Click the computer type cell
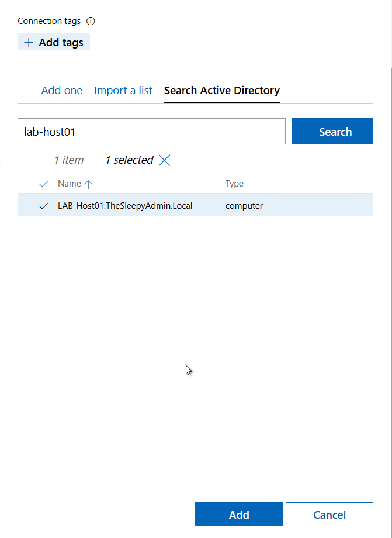This screenshot has height=538, width=392. 244,206
